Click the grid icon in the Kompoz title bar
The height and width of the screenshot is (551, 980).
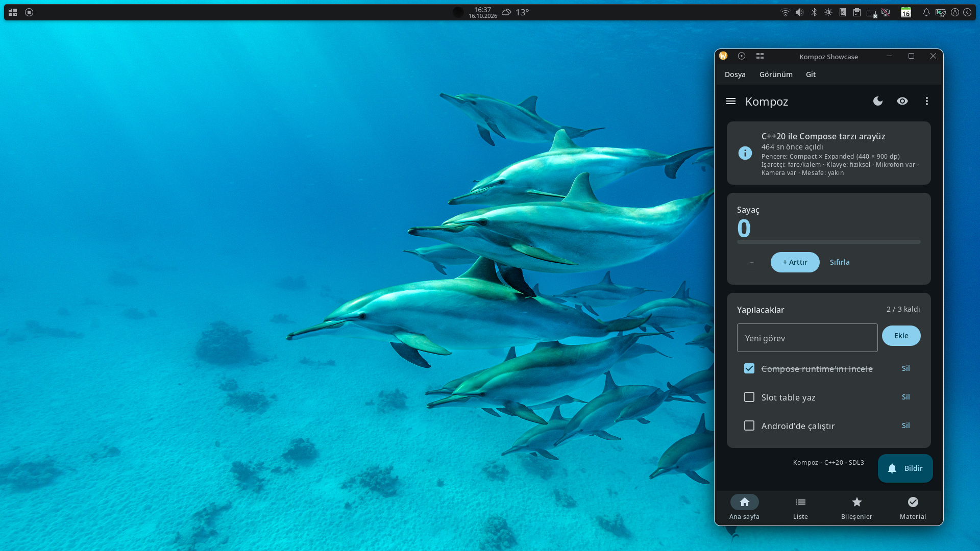760,56
